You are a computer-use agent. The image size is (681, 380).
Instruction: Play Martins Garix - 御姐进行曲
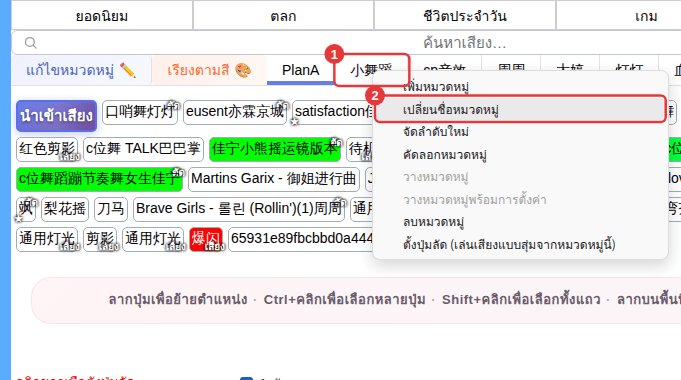coord(274,179)
